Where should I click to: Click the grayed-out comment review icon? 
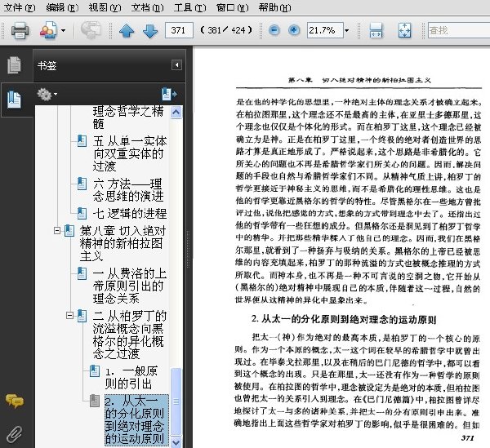91,30
